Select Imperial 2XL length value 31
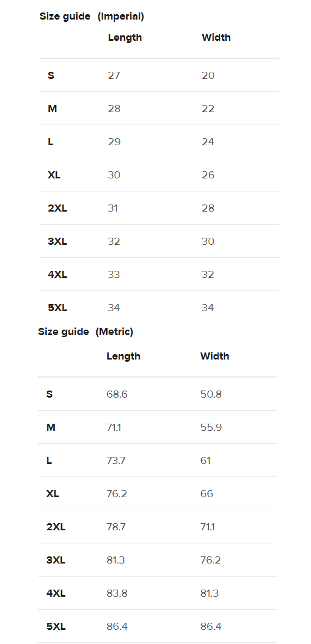Viewport: 311px width, 644px height. pyautogui.click(x=113, y=208)
